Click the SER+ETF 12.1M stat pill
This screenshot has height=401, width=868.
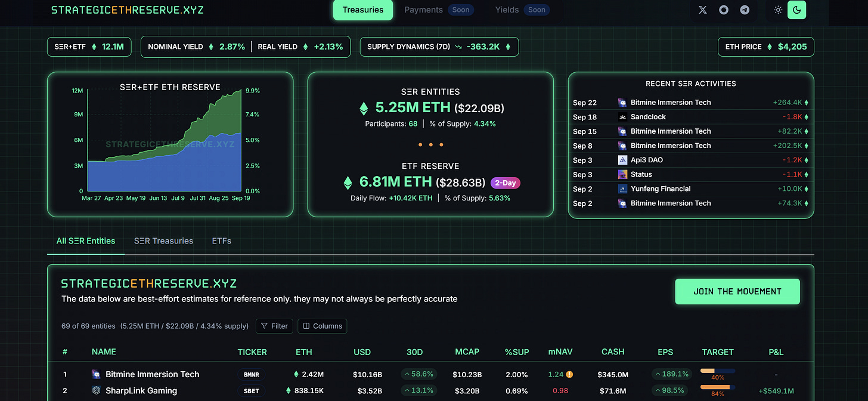[89, 47]
